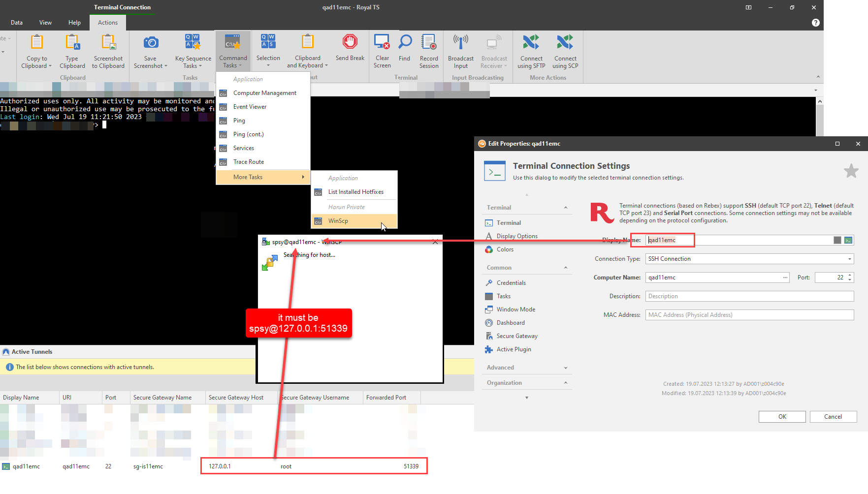Click the Save Screenshot camera icon
Image resolution: width=868 pixels, height=494 pixels.
point(151,43)
